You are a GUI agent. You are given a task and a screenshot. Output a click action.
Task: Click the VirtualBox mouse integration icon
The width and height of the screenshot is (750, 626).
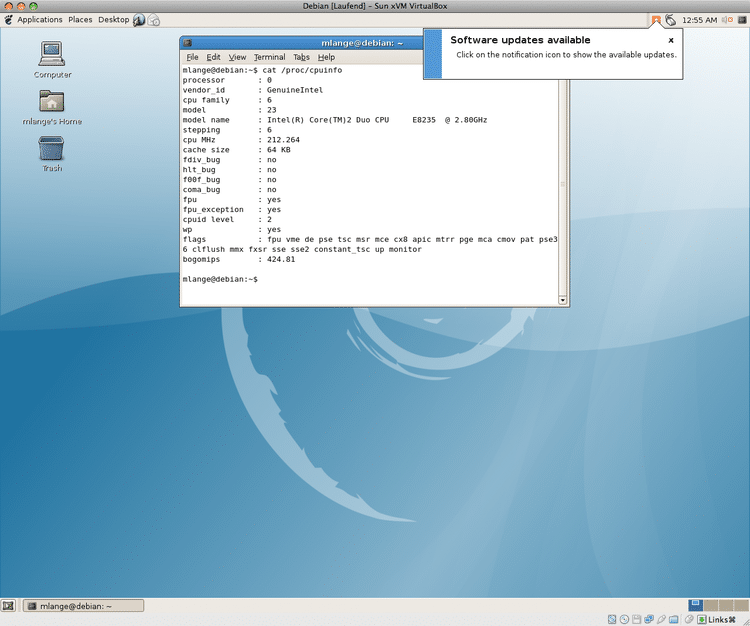click(689, 620)
